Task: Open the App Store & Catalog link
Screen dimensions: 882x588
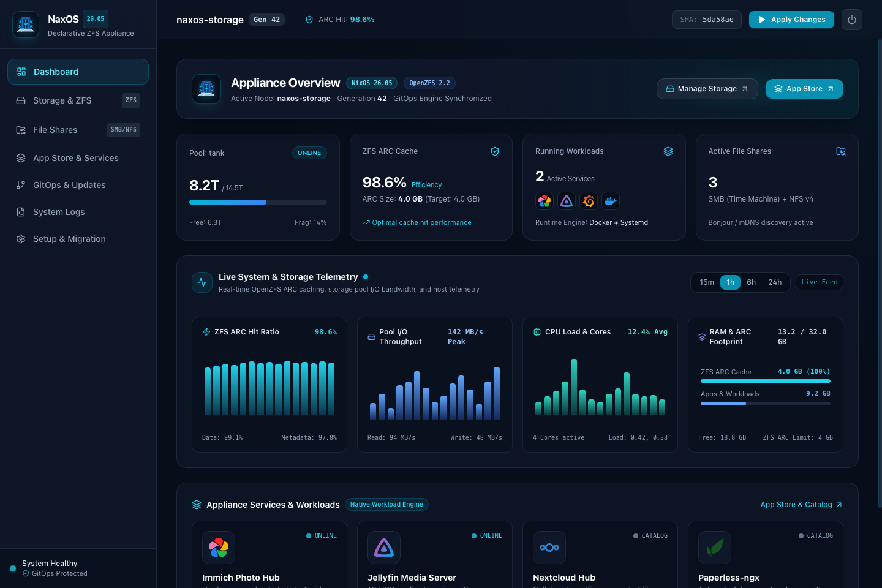Action: click(x=801, y=505)
